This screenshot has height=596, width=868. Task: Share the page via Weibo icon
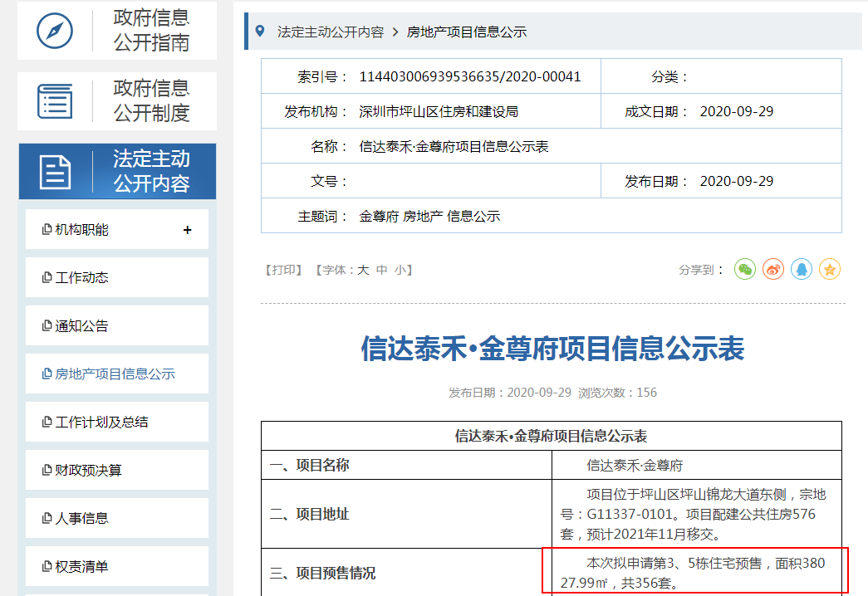773,270
